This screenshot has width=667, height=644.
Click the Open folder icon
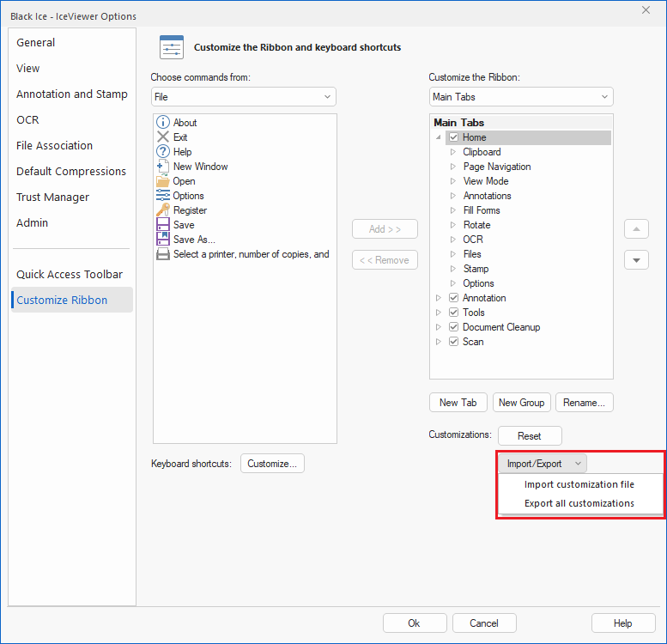(162, 181)
